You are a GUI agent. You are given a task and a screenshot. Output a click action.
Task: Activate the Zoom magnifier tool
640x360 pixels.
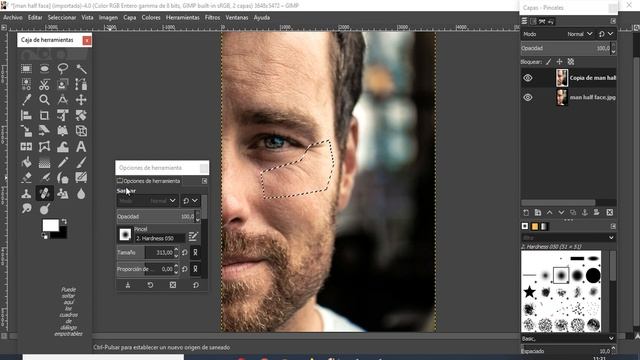click(x=44, y=100)
